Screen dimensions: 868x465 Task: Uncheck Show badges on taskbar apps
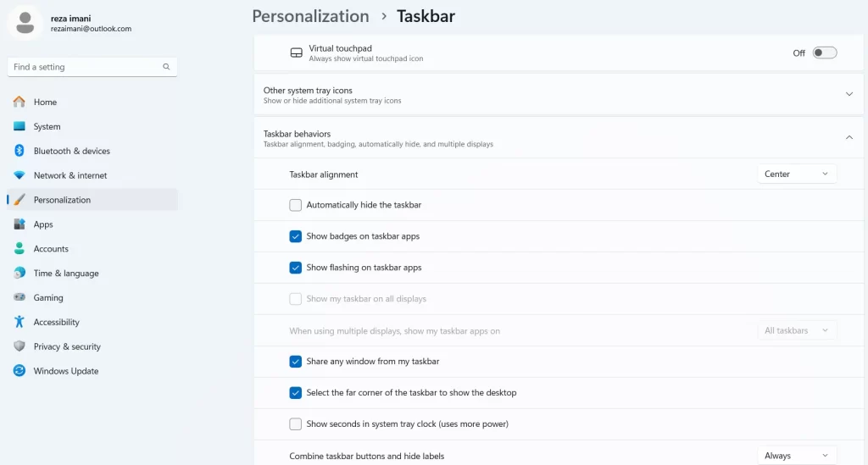[296, 236]
